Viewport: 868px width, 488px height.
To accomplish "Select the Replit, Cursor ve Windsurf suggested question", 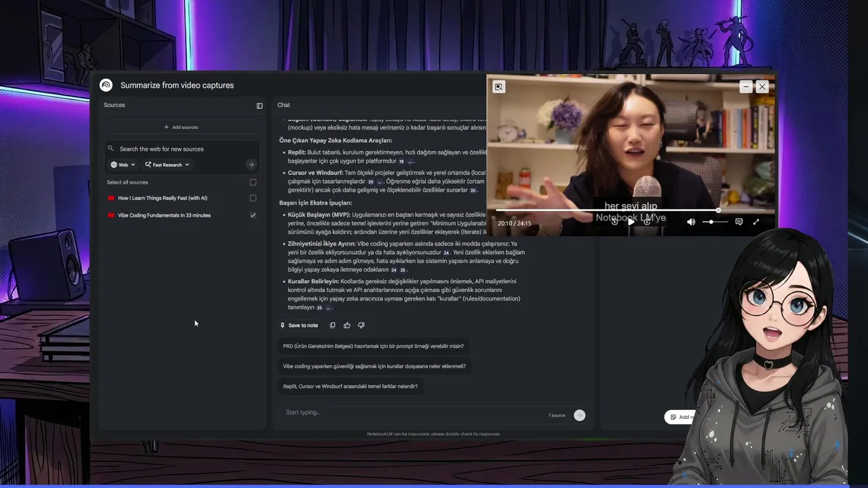I will click(x=350, y=386).
